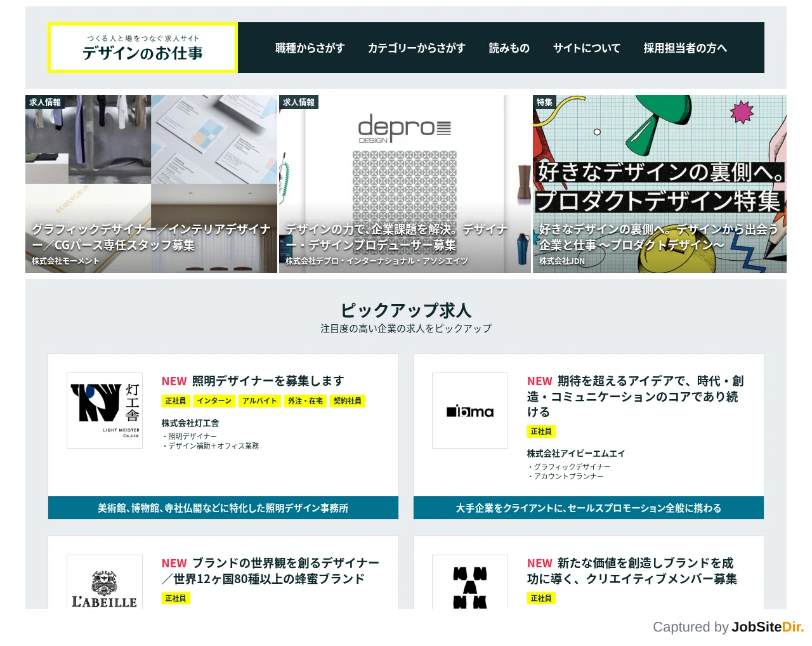Go to 読みもの in the navigation

click(x=509, y=48)
